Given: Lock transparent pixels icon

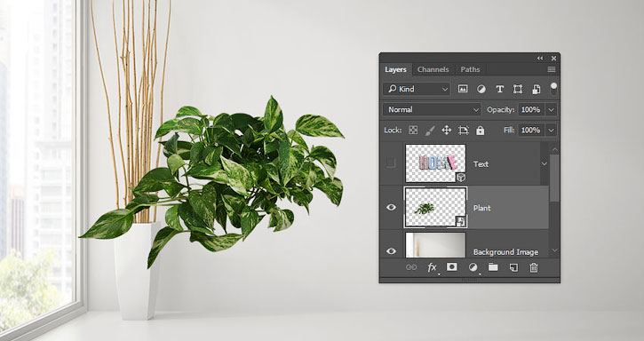Looking at the screenshot, I should 413,131.
